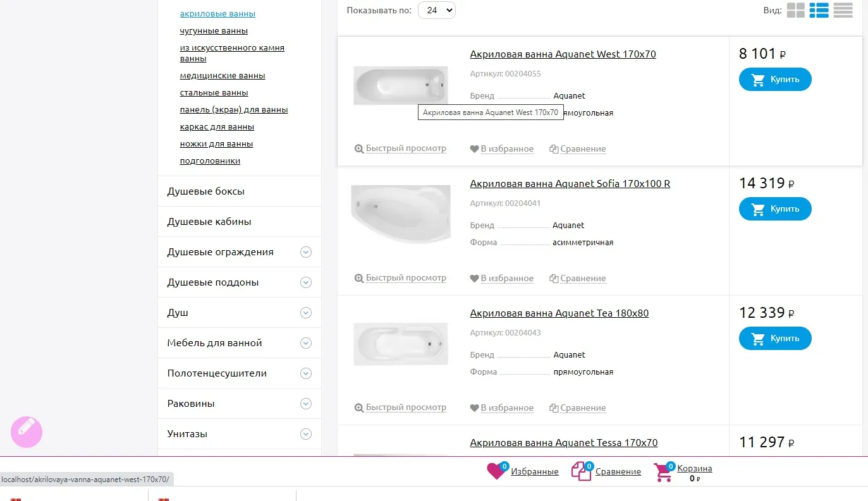Expand Душевые поддоны category

click(306, 282)
